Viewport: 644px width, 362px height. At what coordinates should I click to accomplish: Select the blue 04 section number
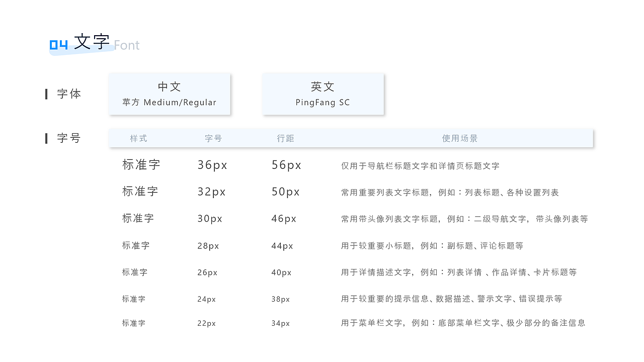[x=58, y=45]
